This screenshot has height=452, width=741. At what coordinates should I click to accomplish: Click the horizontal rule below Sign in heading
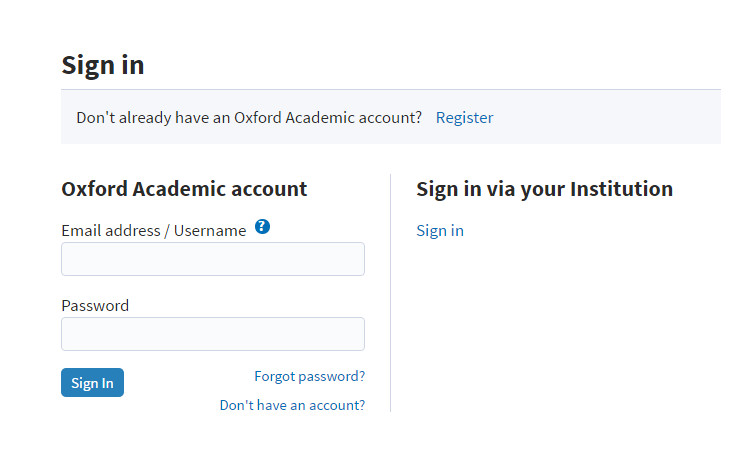coord(391,89)
